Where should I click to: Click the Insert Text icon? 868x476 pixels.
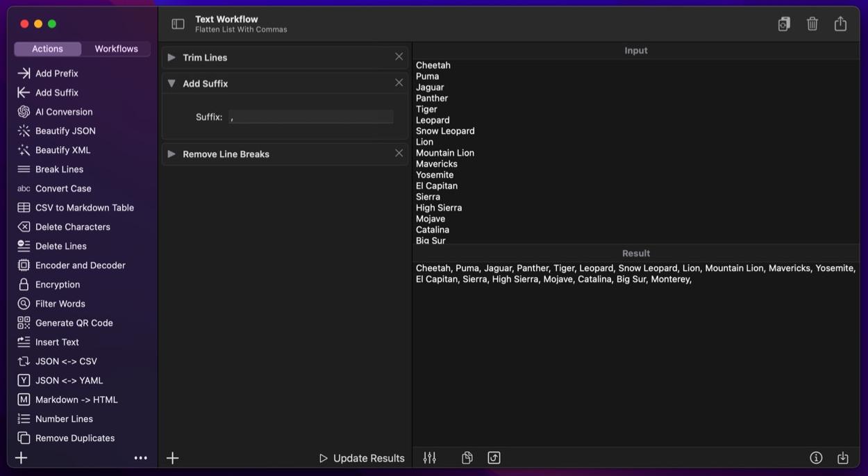24,342
